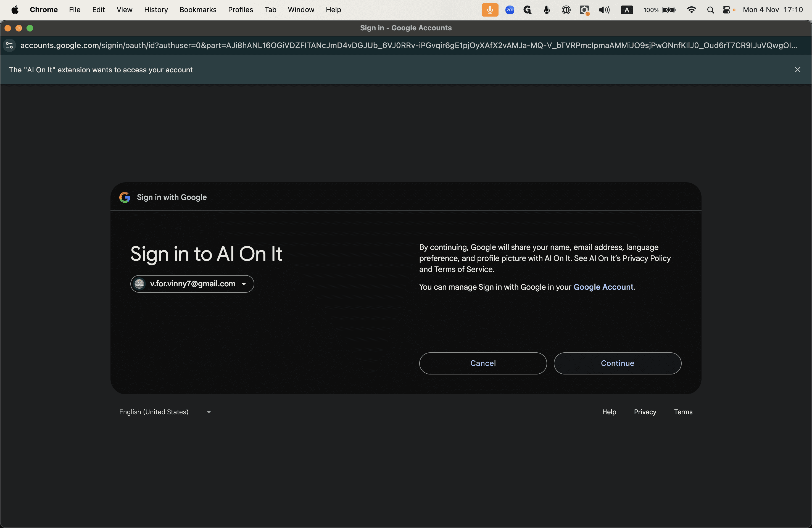
Task: Open the History menu
Action: point(156,10)
